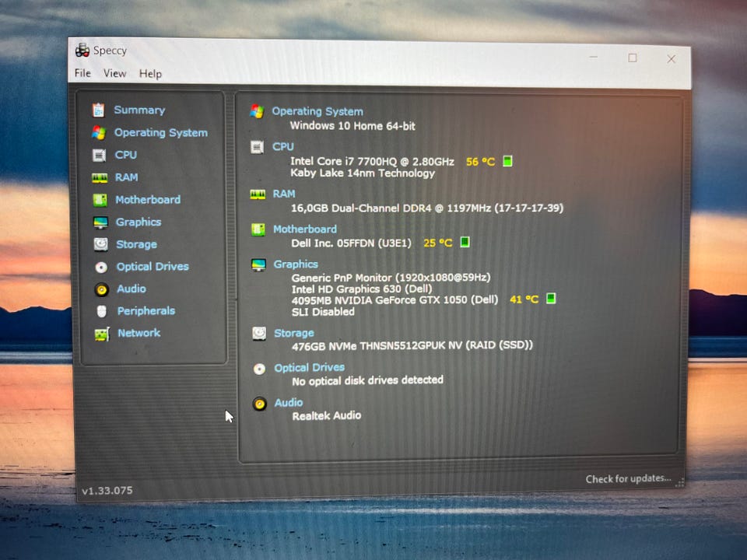This screenshot has height=560, width=747.
Task: Select Audio in the sidebar
Action: coord(132,289)
